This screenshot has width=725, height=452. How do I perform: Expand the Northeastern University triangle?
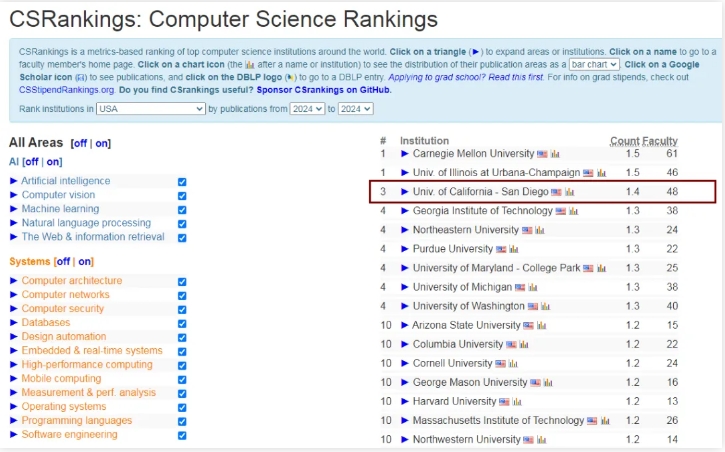(405, 230)
